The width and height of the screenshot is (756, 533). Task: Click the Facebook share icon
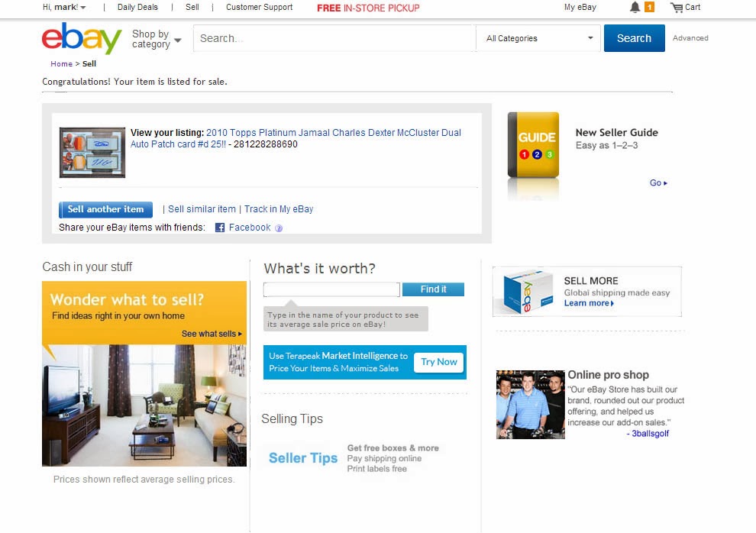click(x=220, y=228)
